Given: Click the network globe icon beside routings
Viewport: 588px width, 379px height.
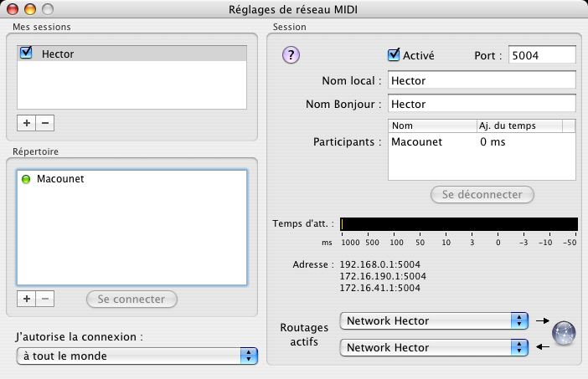Looking at the screenshot, I should pos(563,333).
